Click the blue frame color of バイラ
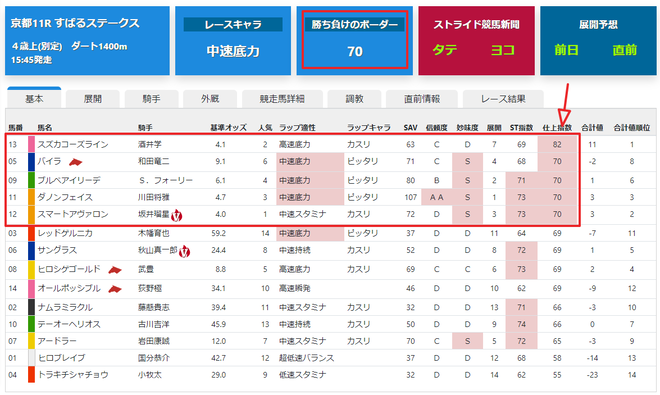 [x=32, y=162]
